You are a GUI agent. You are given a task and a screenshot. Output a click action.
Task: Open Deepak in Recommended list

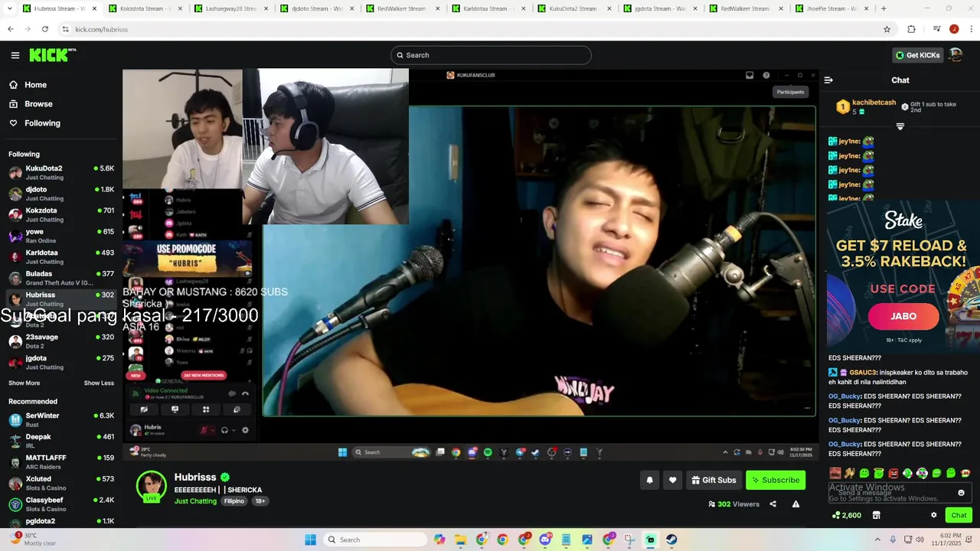(61, 441)
